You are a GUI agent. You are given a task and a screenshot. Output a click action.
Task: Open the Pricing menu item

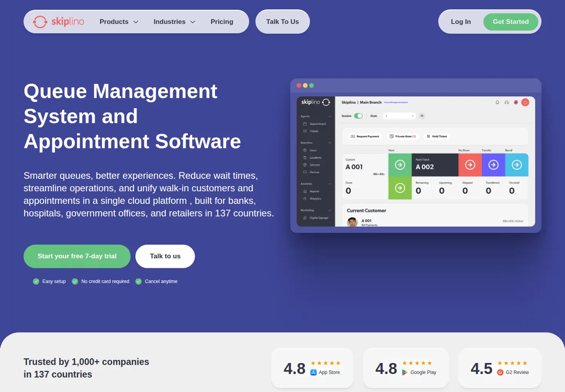pyautogui.click(x=222, y=22)
